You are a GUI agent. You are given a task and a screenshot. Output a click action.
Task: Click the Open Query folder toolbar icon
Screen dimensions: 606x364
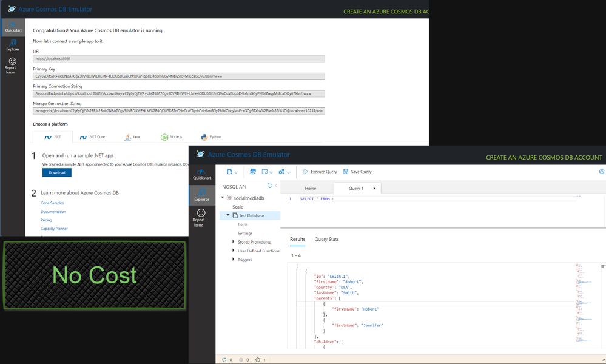(264, 172)
